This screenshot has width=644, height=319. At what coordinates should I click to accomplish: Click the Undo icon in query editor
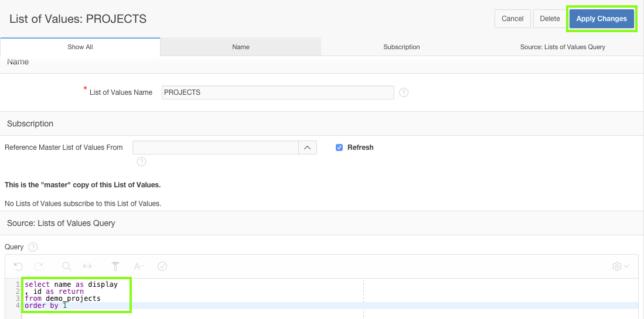pyautogui.click(x=18, y=266)
